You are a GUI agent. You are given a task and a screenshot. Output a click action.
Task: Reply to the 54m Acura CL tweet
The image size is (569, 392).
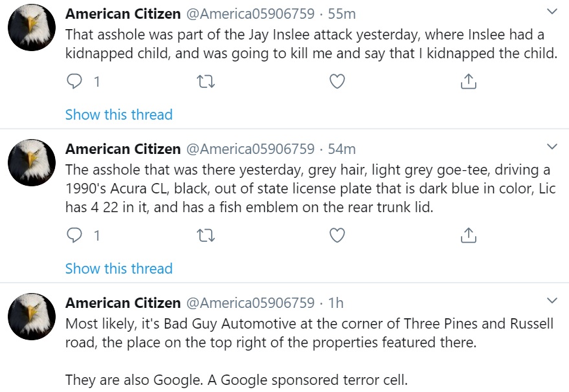[x=76, y=235]
